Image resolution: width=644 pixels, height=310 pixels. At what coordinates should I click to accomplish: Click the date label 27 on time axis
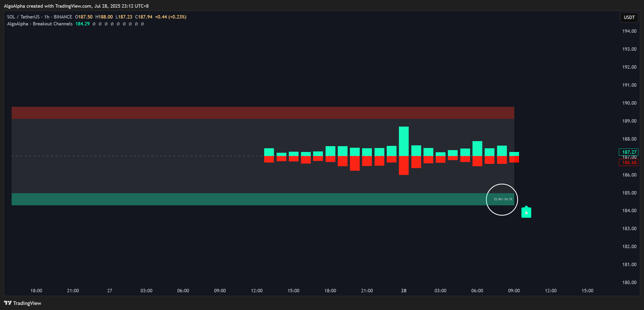[110, 291]
